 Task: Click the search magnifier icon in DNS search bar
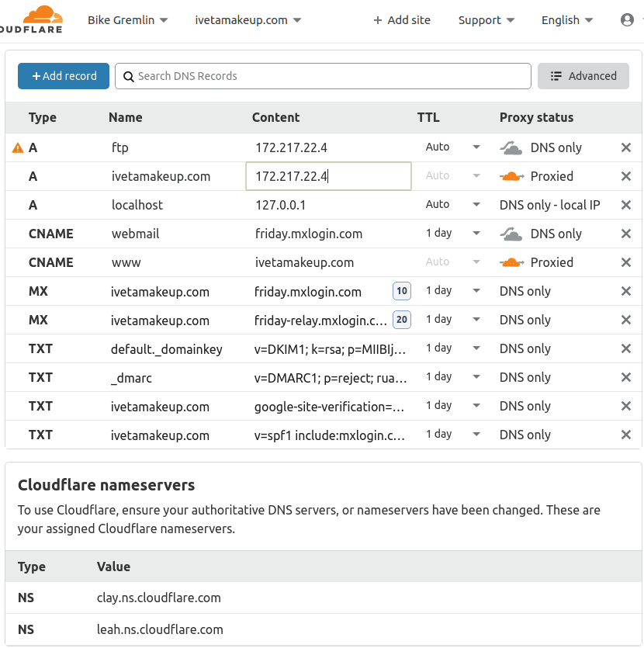pos(129,76)
